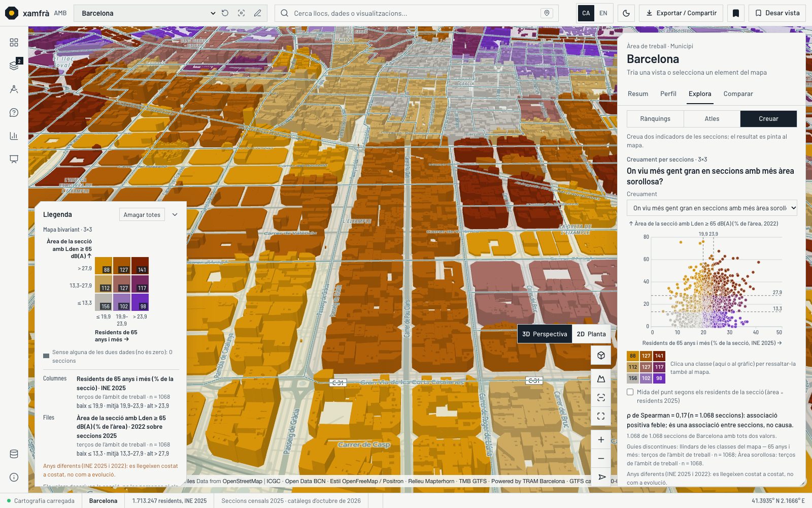Zoom in with the plus button
This screenshot has width=812, height=508.
[601, 440]
